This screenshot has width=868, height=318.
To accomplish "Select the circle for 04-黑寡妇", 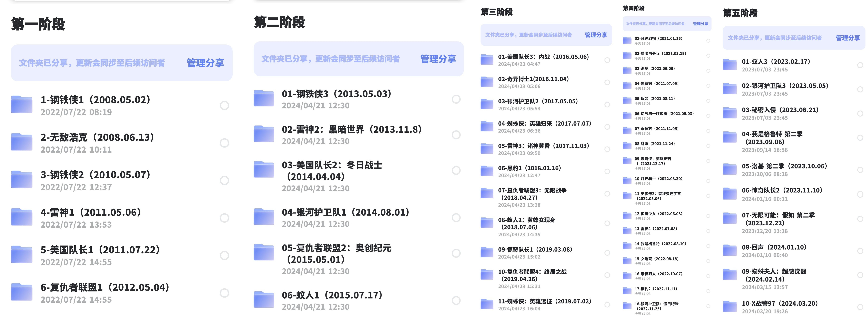I will pos(708,86).
